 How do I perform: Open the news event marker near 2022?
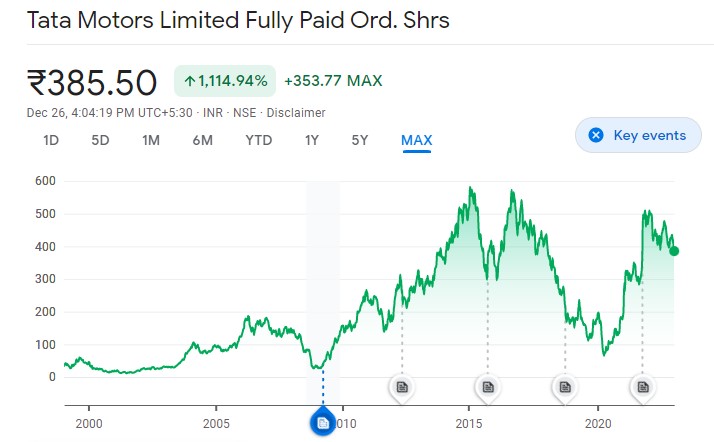pos(642,386)
